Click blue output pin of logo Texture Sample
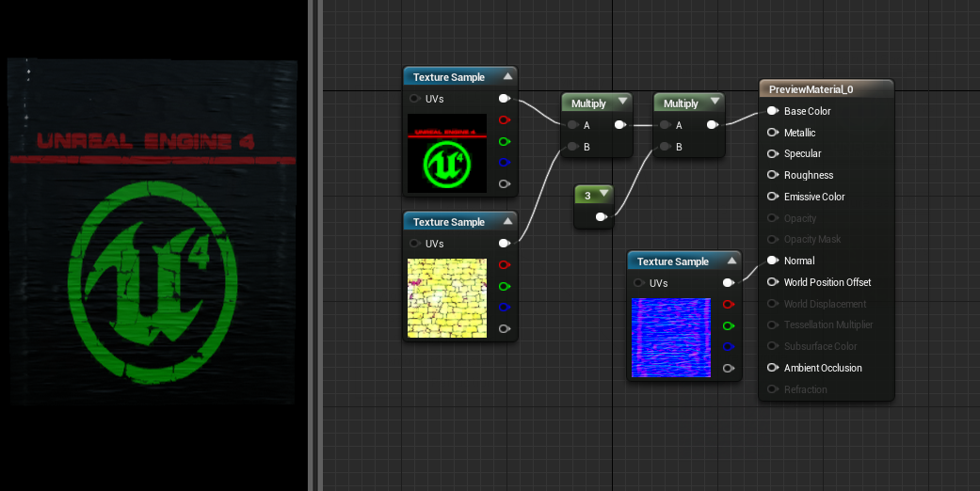The image size is (980, 491). (505, 163)
